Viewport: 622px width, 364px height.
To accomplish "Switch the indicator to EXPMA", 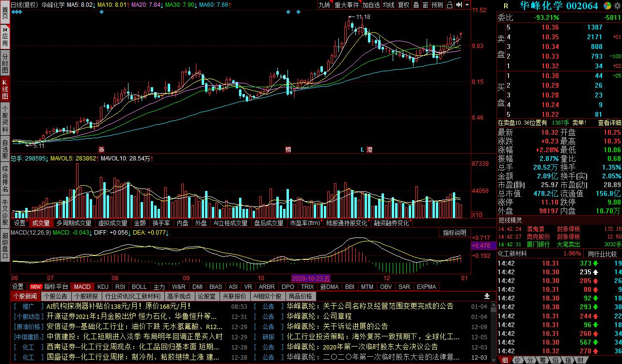I will (426, 286).
